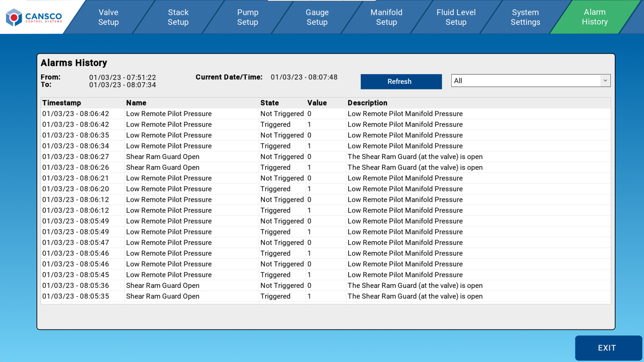Screen dimensions: 644x362
Task: Open the Gauge Setup tab
Action: click(317, 17)
